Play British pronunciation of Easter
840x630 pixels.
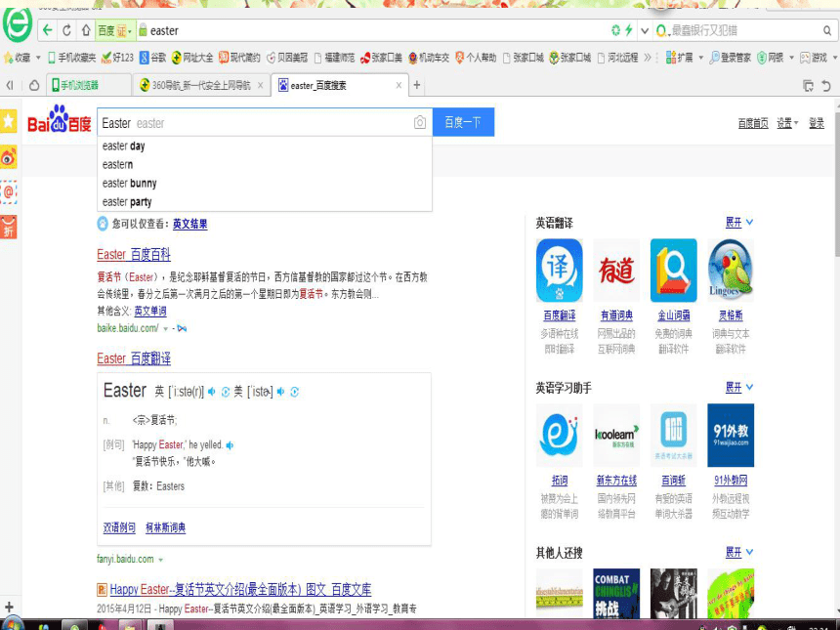coord(212,392)
